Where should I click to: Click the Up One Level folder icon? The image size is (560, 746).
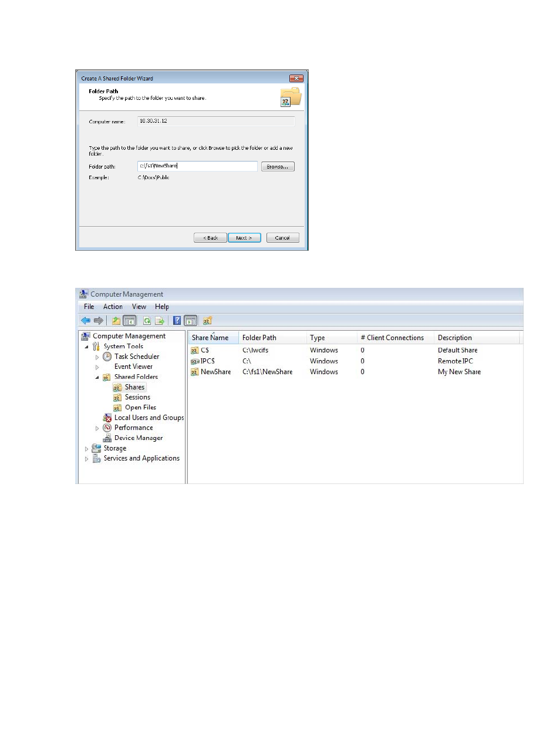tap(116, 321)
